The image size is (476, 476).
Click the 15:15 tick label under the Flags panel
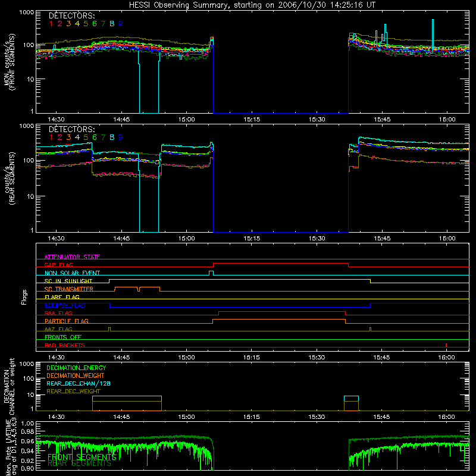(251, 358)
